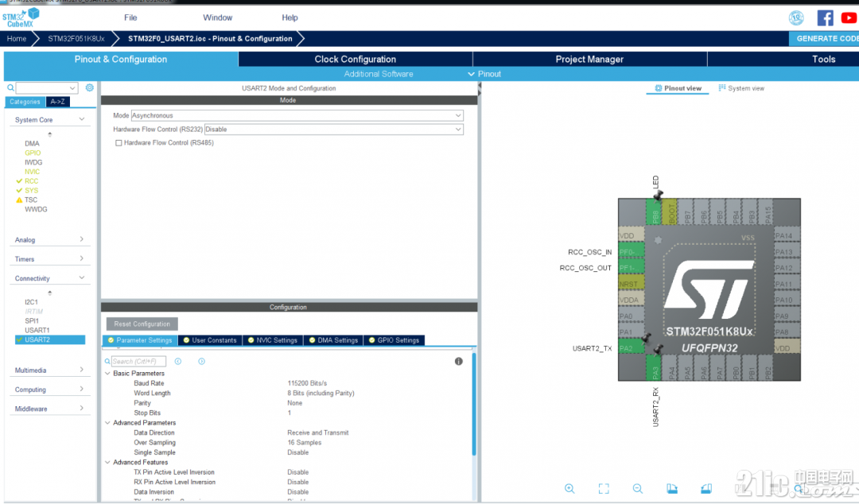Select RCC in the System Core list
The height and width of the screenshot is (504, 859).
pyautogui.click(x=31, y=181)
